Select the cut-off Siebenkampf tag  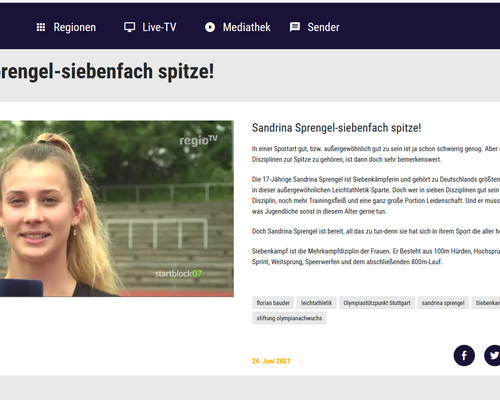486,303
